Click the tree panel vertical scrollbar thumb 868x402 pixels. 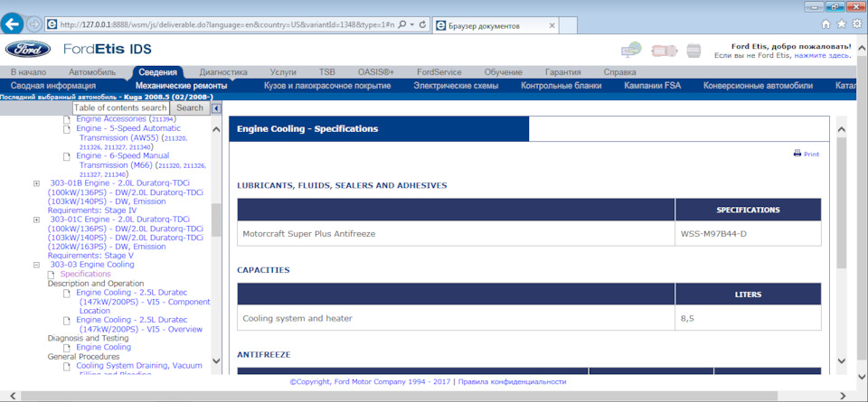click(x=216, y=220)
